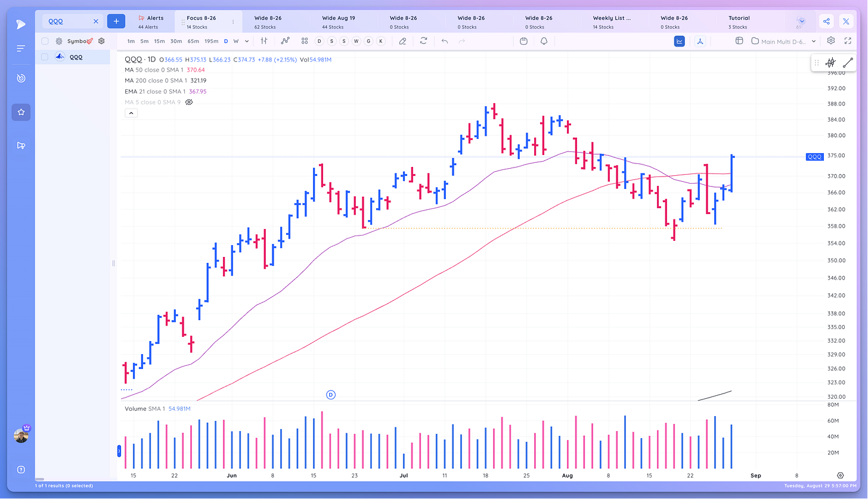Click the share icon button
868x499 pixels.
tap(826, 21)
